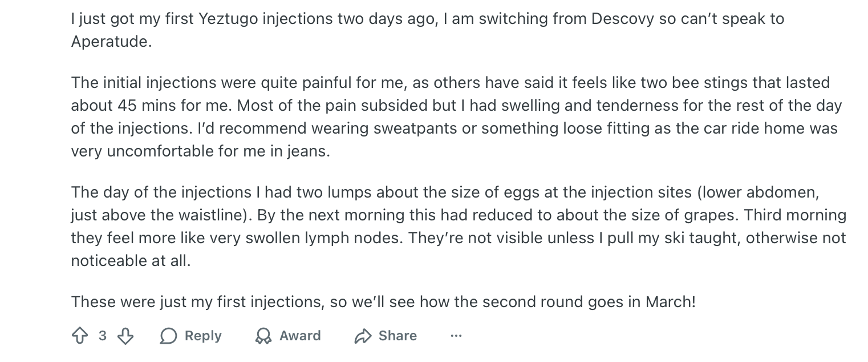Viewport: 868px width, 362px height.
Task: Click the vote count number 3
Action: (103, 336)
